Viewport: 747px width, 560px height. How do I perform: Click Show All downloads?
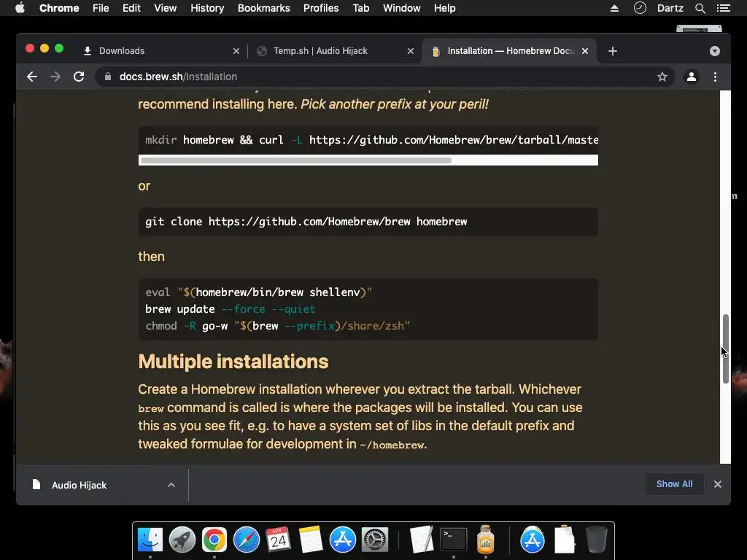(675, 484)
